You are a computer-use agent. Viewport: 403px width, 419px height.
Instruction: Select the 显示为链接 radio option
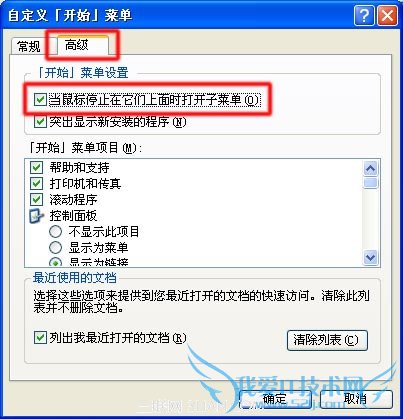point(55,262)
